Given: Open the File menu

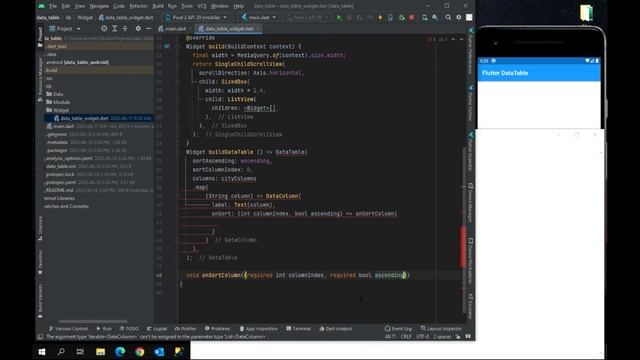Looking at the screenshot, I should pyautogui.click(x=53, y=6).
